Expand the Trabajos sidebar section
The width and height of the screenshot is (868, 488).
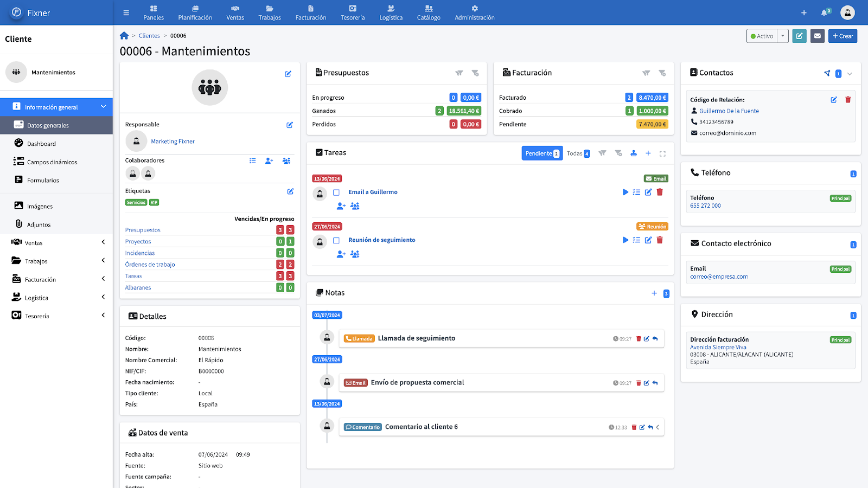point(103,261)
